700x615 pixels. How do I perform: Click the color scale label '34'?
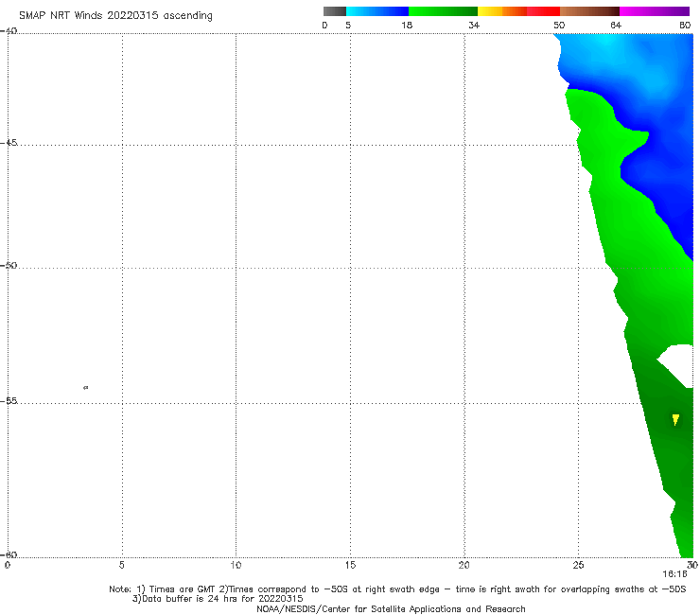(x=474, y=26)
